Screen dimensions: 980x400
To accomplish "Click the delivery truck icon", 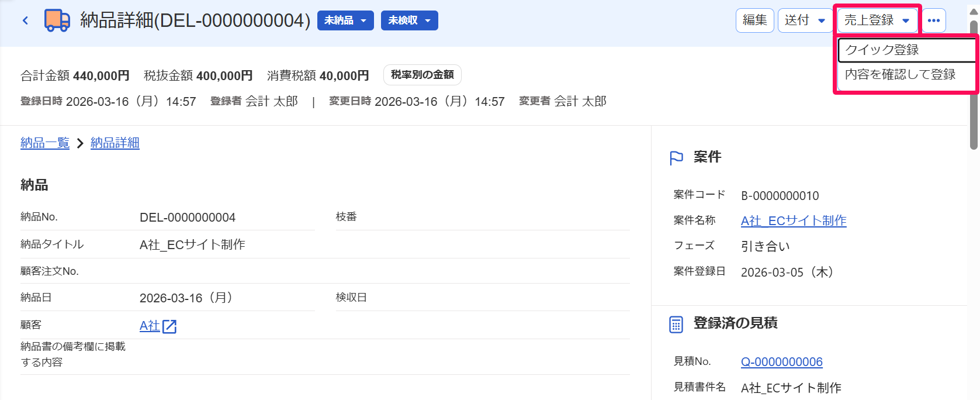I will pos(57,20).
